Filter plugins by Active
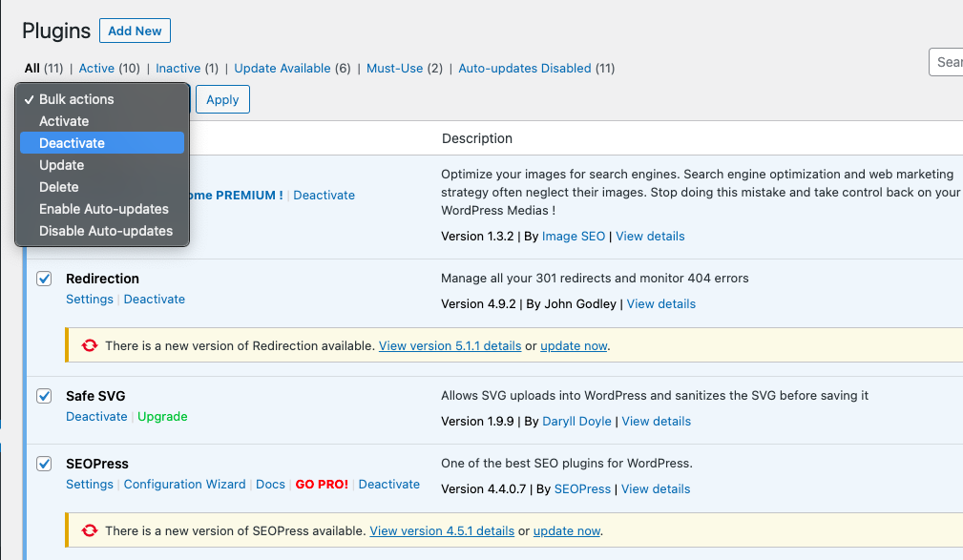 (96, 68)
